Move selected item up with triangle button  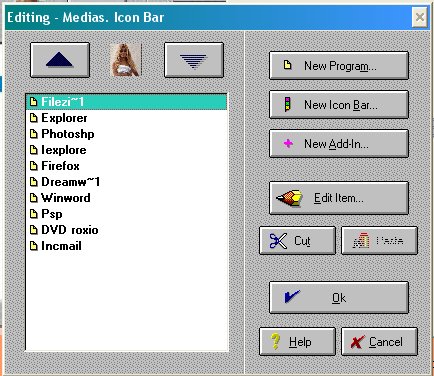[60, 60]
